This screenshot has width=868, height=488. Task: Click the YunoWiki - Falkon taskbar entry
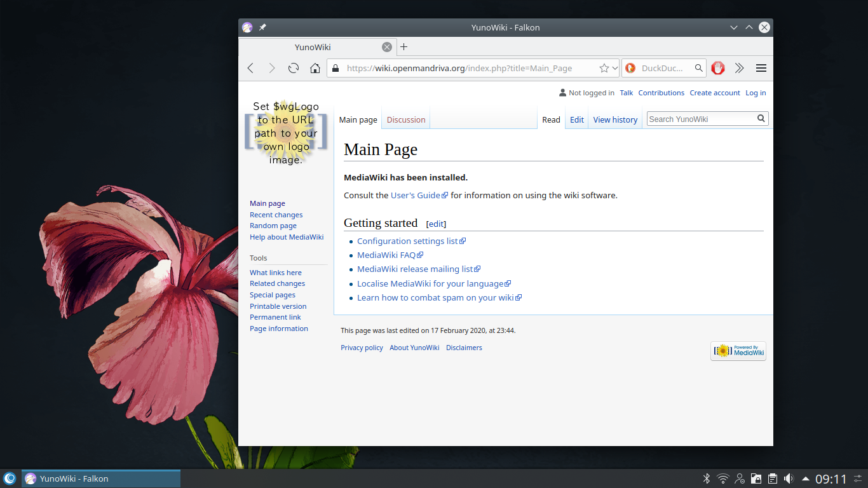point(101,478)
